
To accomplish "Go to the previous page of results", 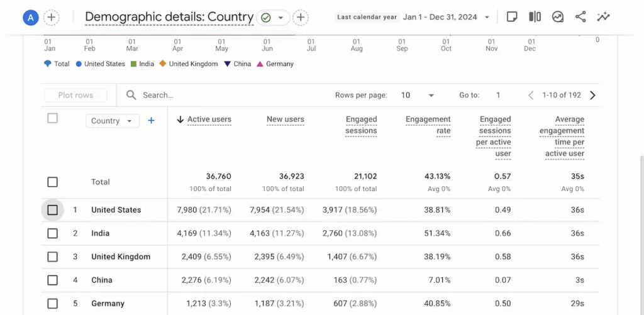I will [531, 96].
